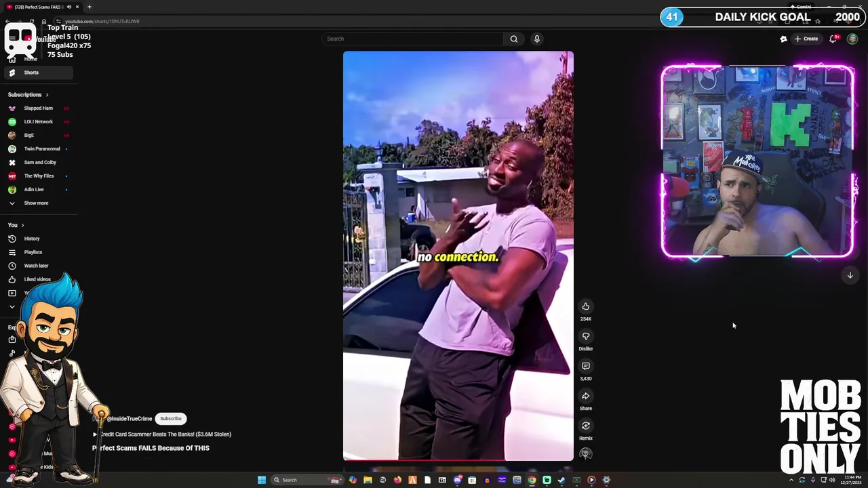
Task: Subscribe to InsideTrueCrime channel
Action: point(171,419)
